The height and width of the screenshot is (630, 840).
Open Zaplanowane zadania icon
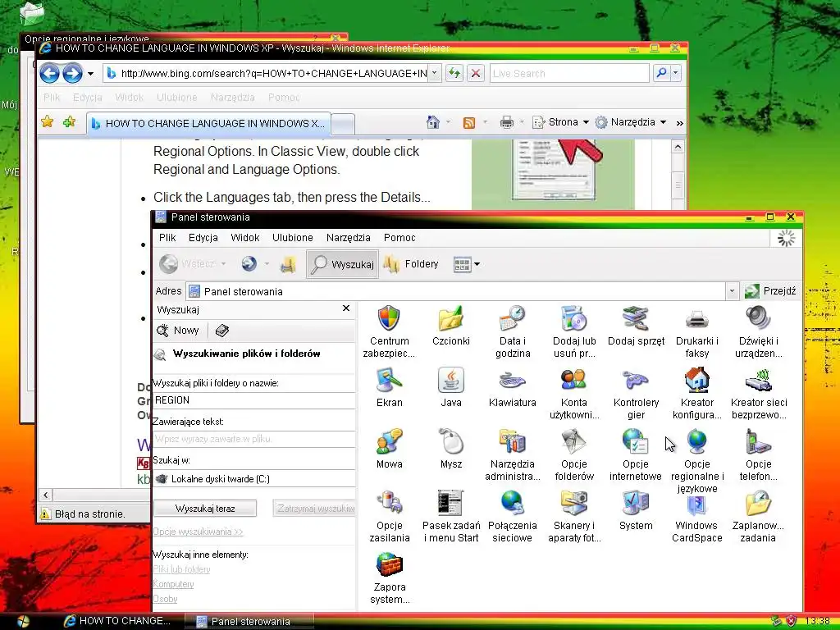(x=759, y=516)
